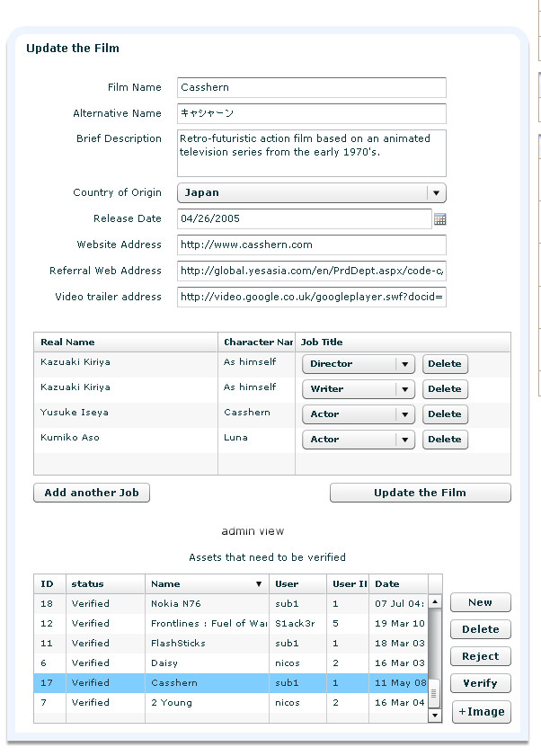Verify the selected asset
This screenshot has height=756, width=541.
pos(481,683)
